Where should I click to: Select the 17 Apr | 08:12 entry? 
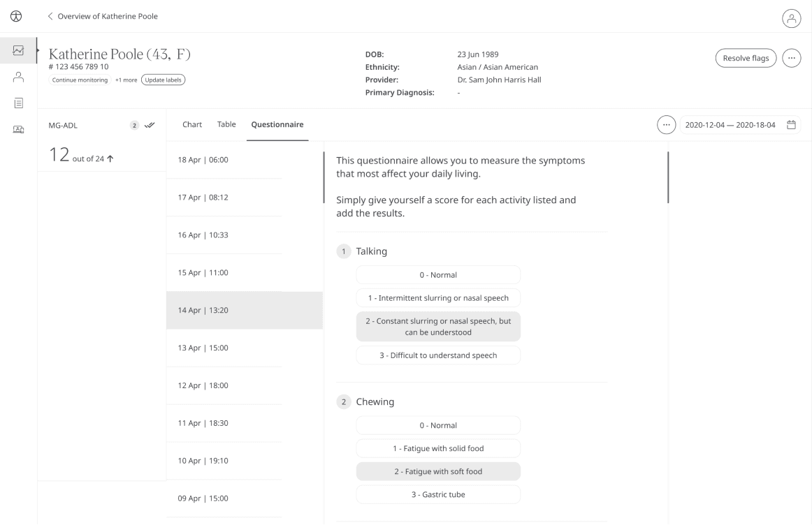point(224,198)
